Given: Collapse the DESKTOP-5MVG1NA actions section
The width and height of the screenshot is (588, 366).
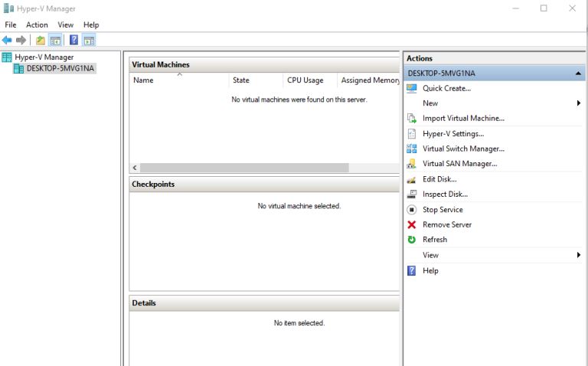Looking at the screenshot, I should tap(578, 74).
